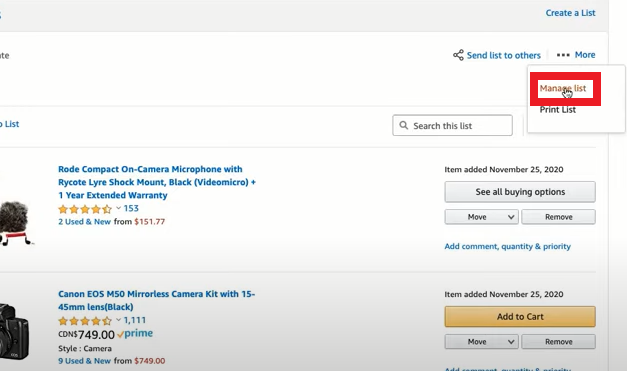Click the magnifier icon in list search
627x371 pixels.
[x=404, y=126]
